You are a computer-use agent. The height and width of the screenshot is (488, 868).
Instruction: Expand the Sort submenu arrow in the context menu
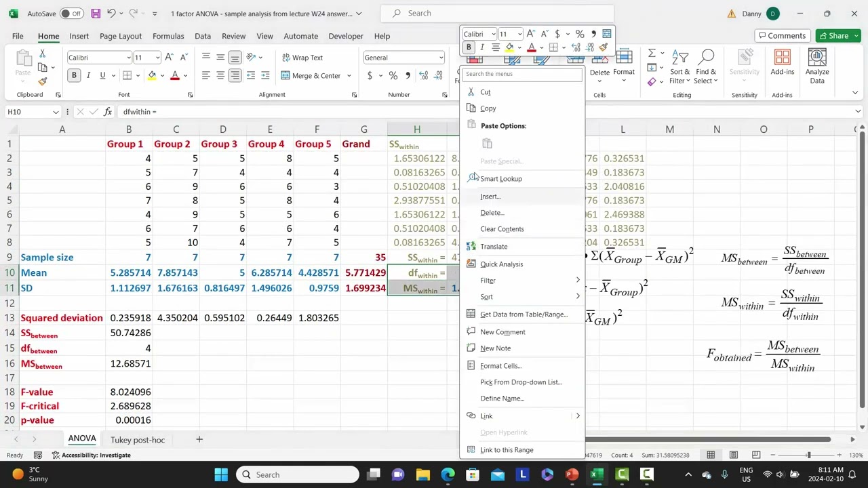click(578, 297)
